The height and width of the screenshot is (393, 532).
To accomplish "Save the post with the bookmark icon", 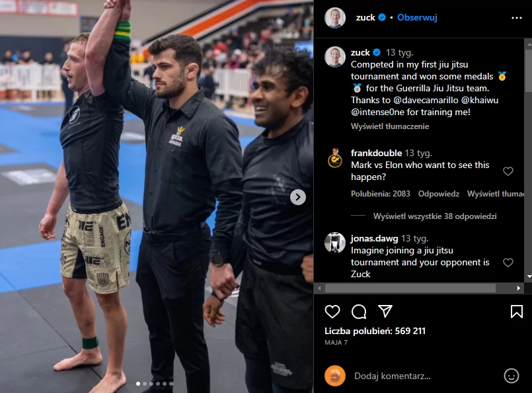I will pos(516,312).
